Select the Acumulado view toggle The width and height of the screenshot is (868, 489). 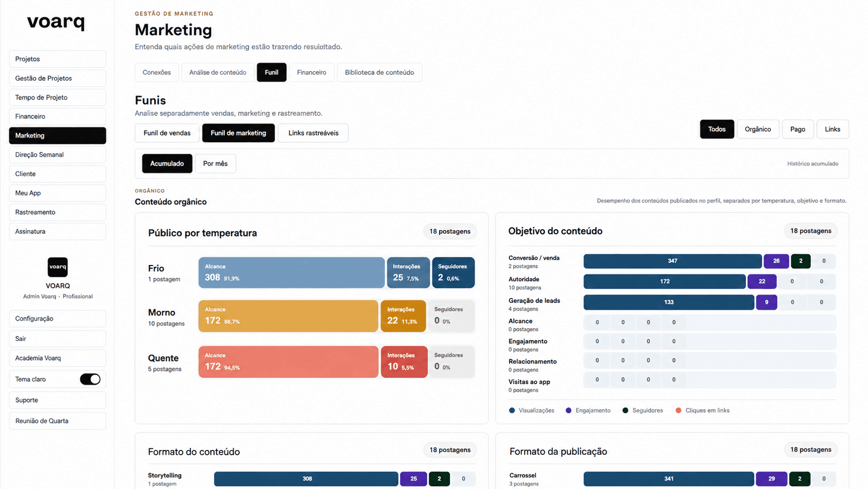167,164
